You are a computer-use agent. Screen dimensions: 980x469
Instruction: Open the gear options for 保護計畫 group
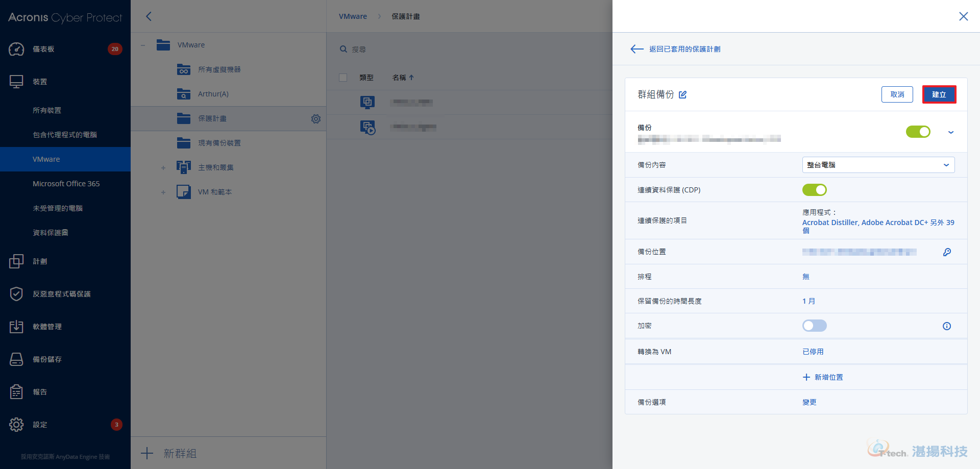(x=316, y=119)
